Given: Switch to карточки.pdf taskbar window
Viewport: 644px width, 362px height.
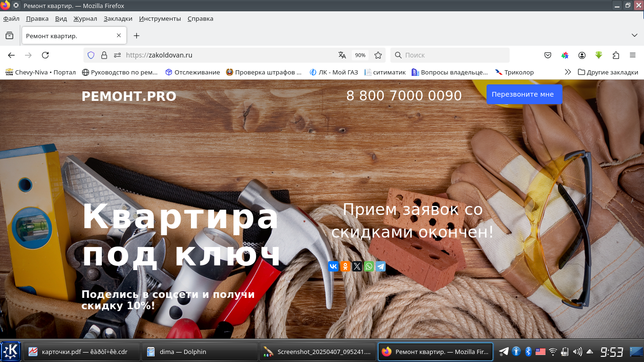Looking at the screenshot, I should [82, 352].
